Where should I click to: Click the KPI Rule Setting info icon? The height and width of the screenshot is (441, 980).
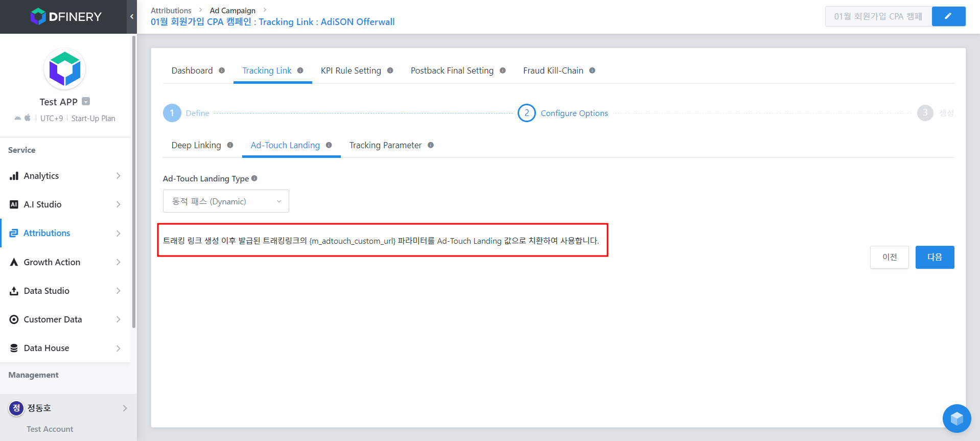tap(390, 71)
